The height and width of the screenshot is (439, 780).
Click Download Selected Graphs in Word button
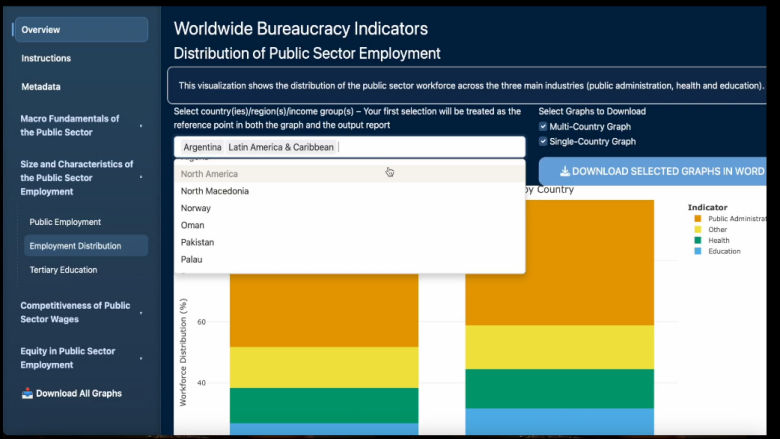click(x=660, y=171)
